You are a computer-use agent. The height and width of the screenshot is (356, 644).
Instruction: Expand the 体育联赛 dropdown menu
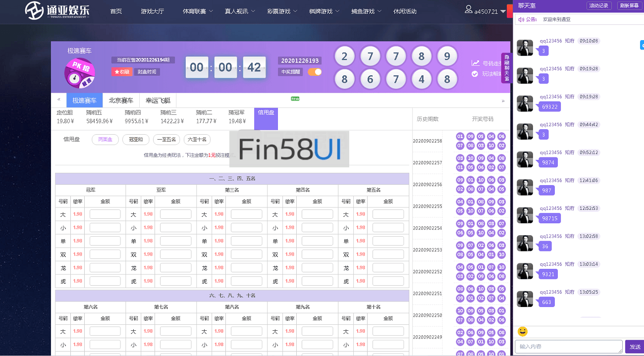198,11
